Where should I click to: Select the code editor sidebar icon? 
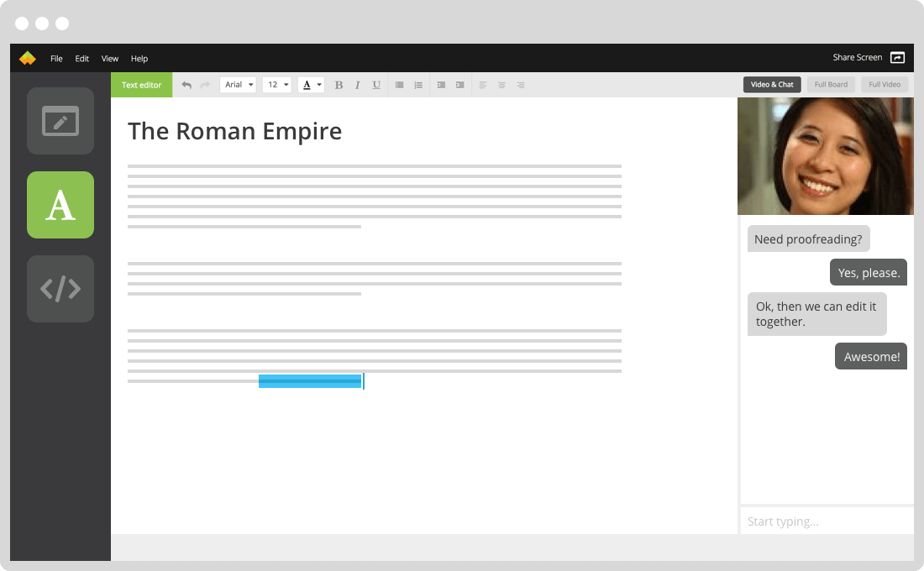[60, 289]
